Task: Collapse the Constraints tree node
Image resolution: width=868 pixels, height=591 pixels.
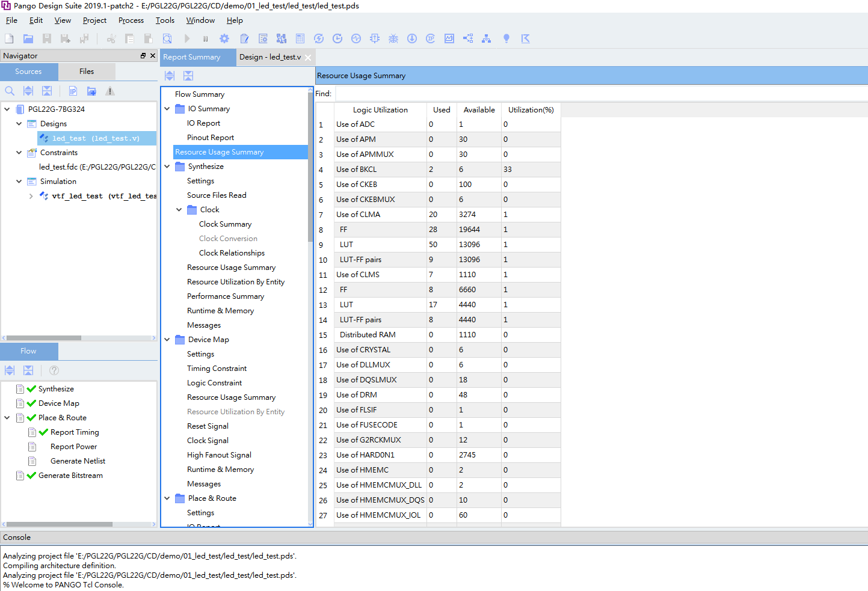Action: click(19, 153)
